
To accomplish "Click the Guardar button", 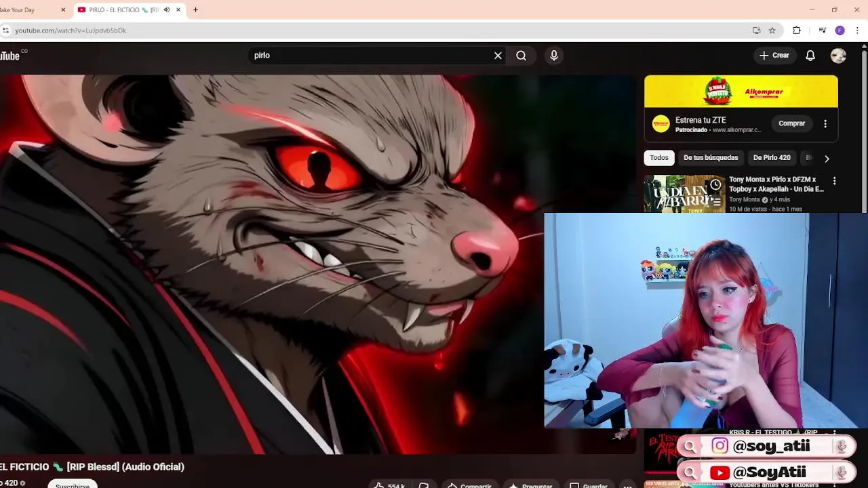I will 588,485.
